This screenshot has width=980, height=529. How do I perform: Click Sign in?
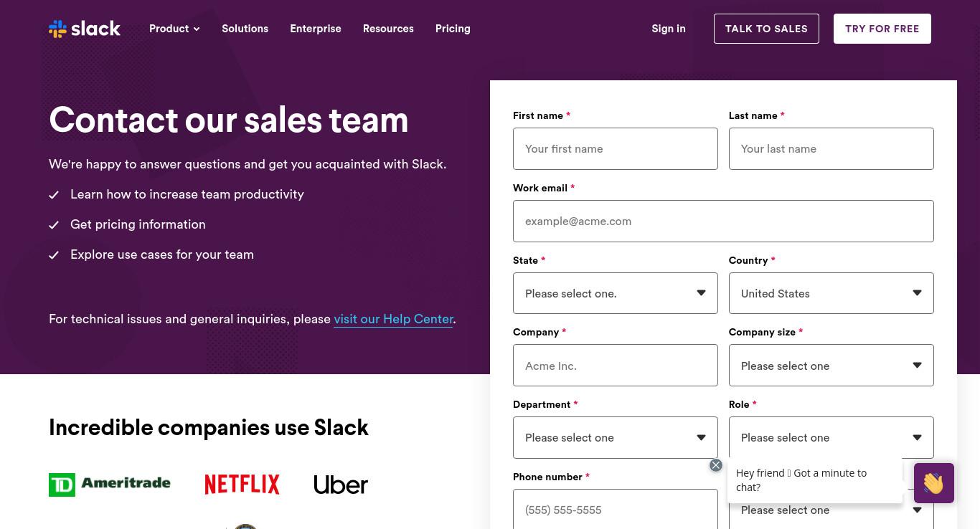(x=669, y=29)
